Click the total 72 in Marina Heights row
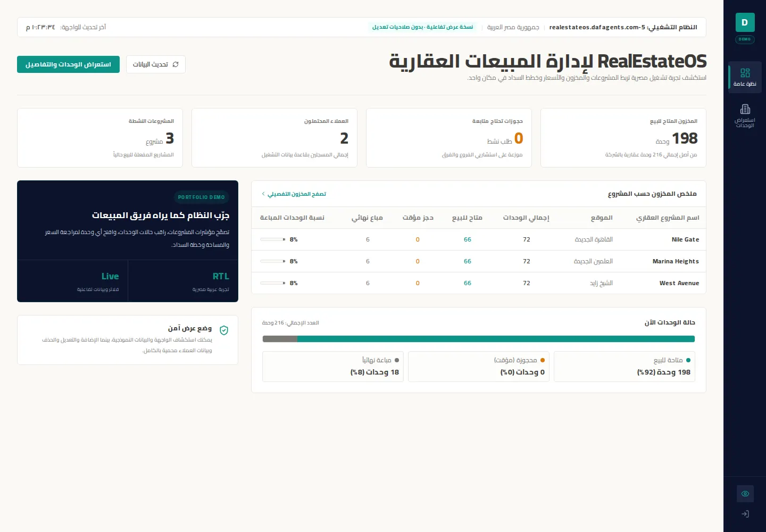 click(527, 261)
